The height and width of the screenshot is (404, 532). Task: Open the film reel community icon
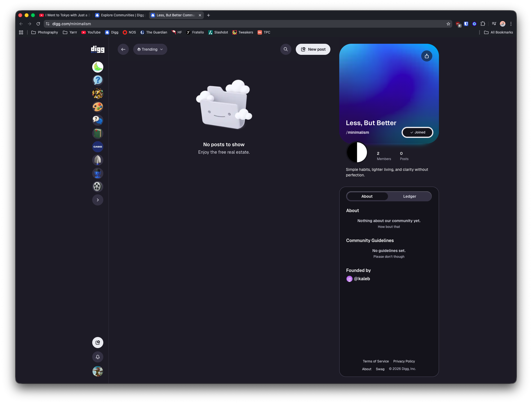[x=97, y=186]
